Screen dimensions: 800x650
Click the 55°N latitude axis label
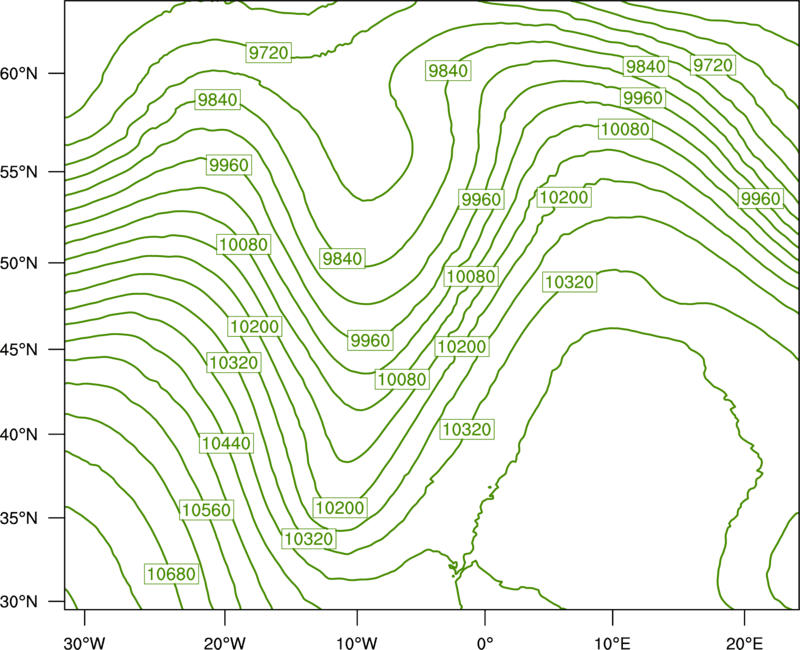(19, 172)
